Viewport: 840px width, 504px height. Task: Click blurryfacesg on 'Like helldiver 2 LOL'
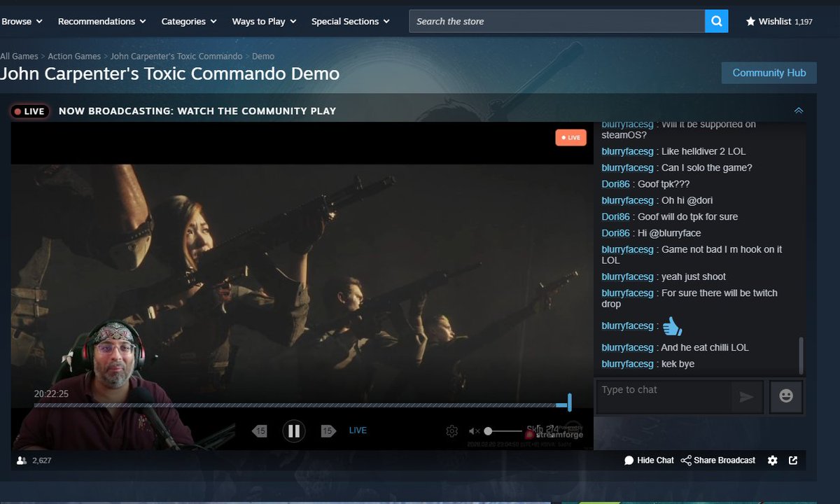[x=627, y=152]
